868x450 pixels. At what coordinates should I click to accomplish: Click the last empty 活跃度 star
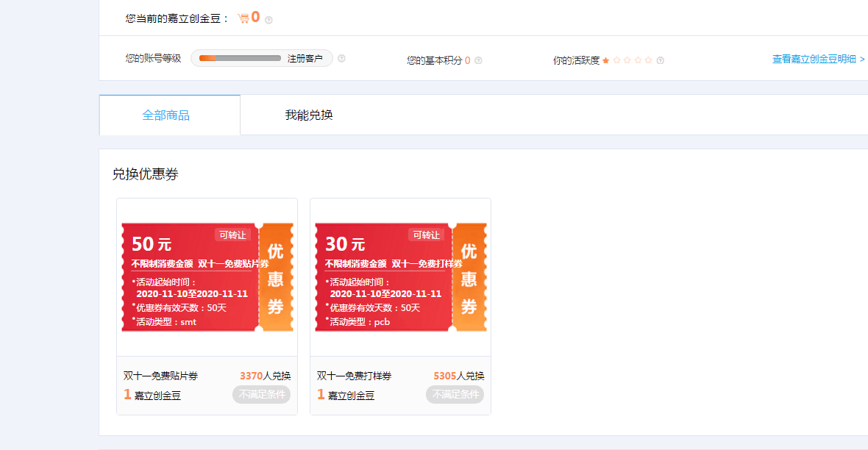tap(648, 60)
